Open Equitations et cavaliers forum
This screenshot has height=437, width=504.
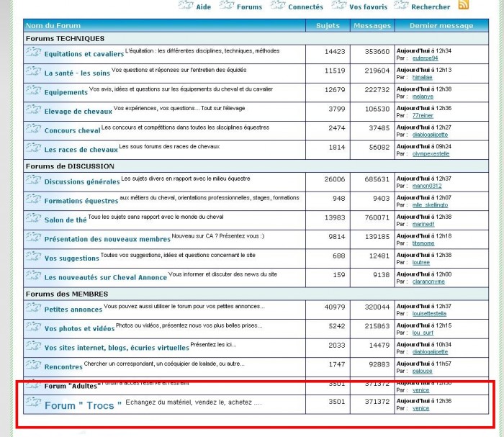coord(84,54)
